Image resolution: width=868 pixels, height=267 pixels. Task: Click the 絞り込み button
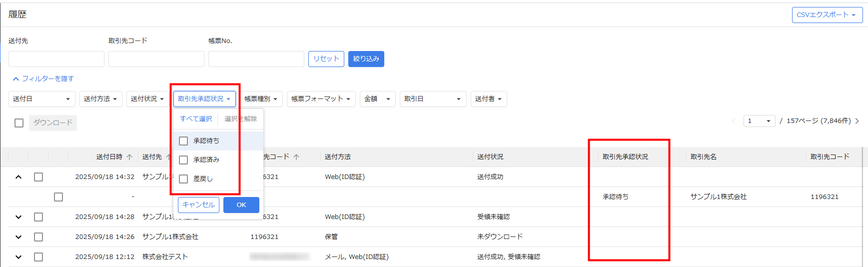(x=366, y=59)
